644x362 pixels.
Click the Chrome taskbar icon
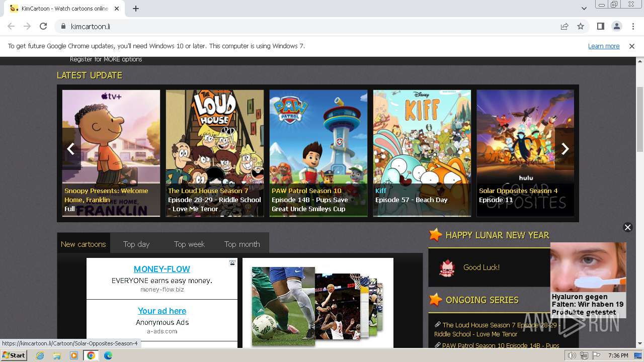point(91,355)
